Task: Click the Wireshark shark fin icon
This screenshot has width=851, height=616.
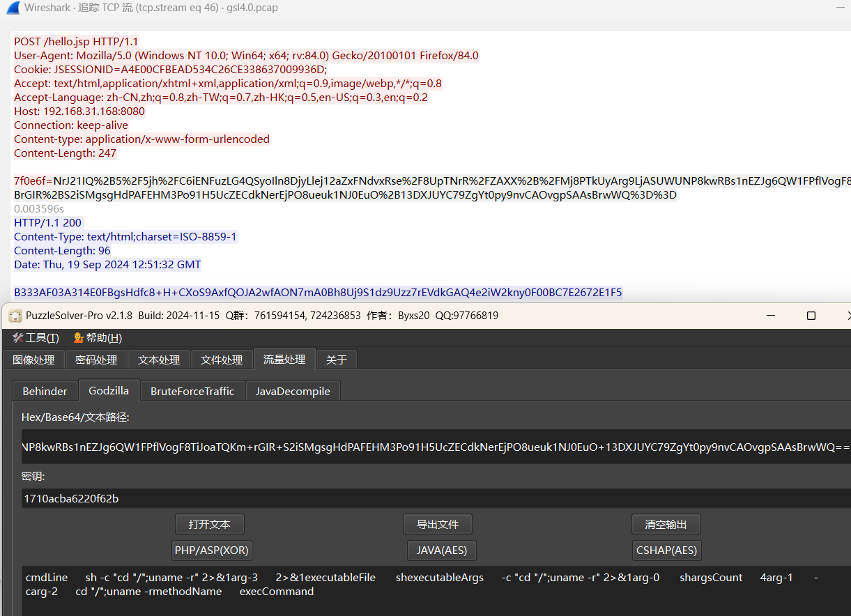Action: (x=11, y=8)
